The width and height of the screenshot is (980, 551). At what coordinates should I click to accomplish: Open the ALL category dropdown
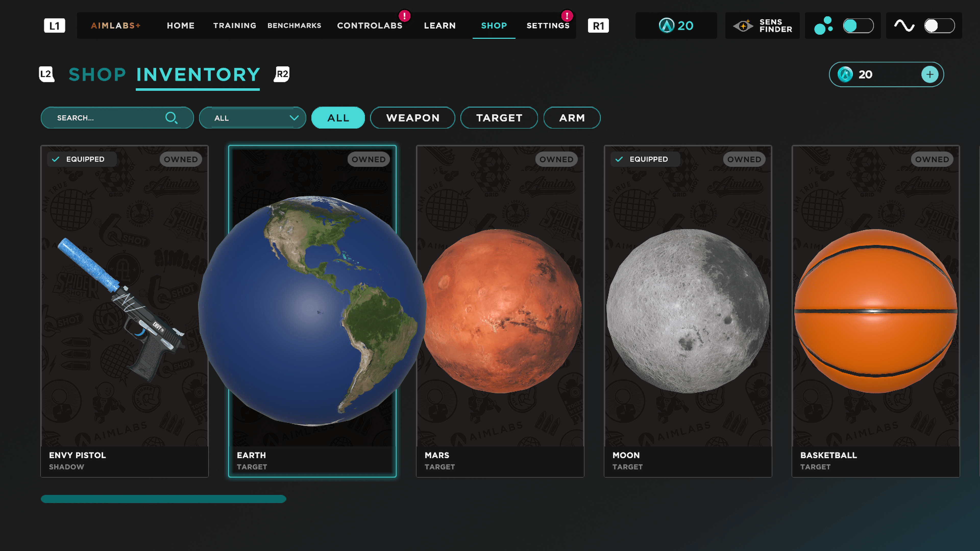pyautogui.click(x=252, y=118)
